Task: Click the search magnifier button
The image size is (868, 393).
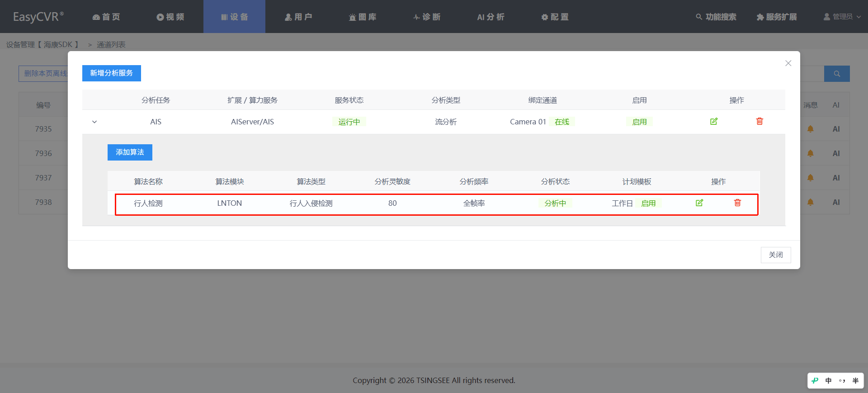Action: [x=837, y=74]
